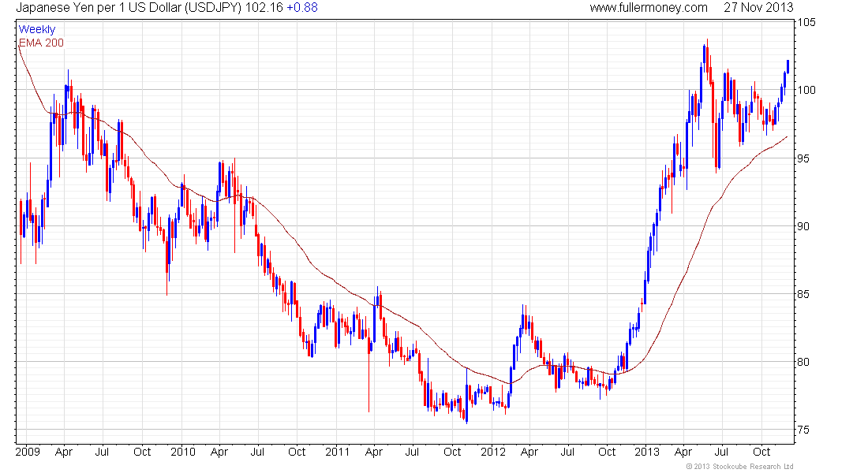Select the 'EMA 200' legend label
Viewport: 868px width, 473px height.
click(x=42, y=43)
